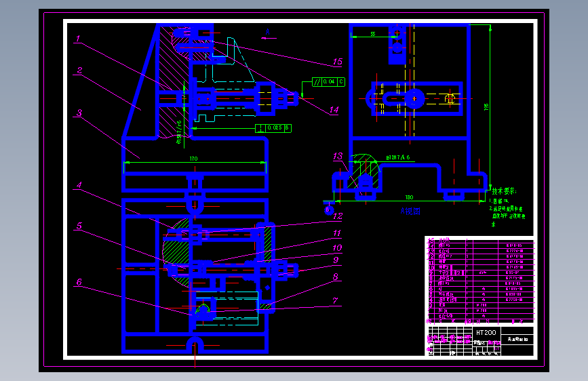Click part callout number 12

(x=338, y=216)
